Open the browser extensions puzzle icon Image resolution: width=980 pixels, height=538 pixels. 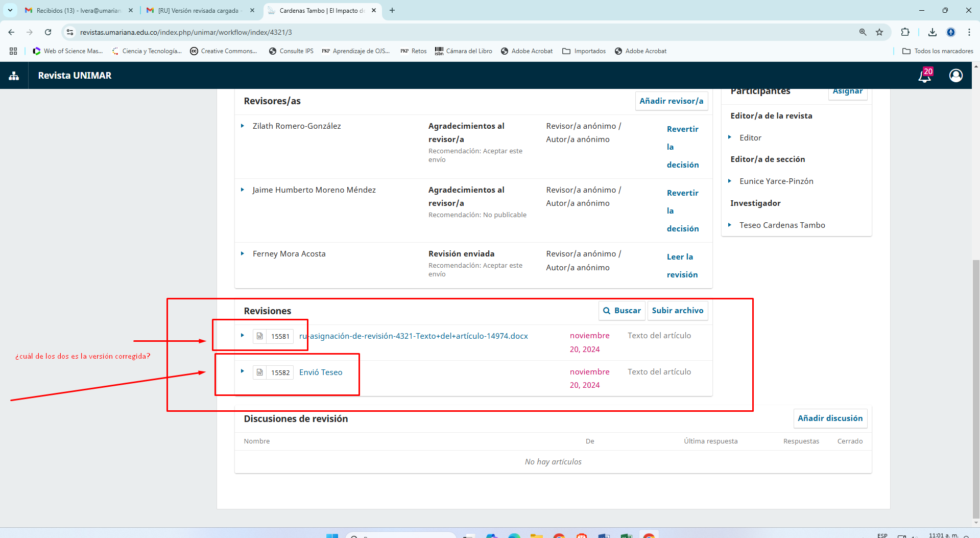point(905,32)
